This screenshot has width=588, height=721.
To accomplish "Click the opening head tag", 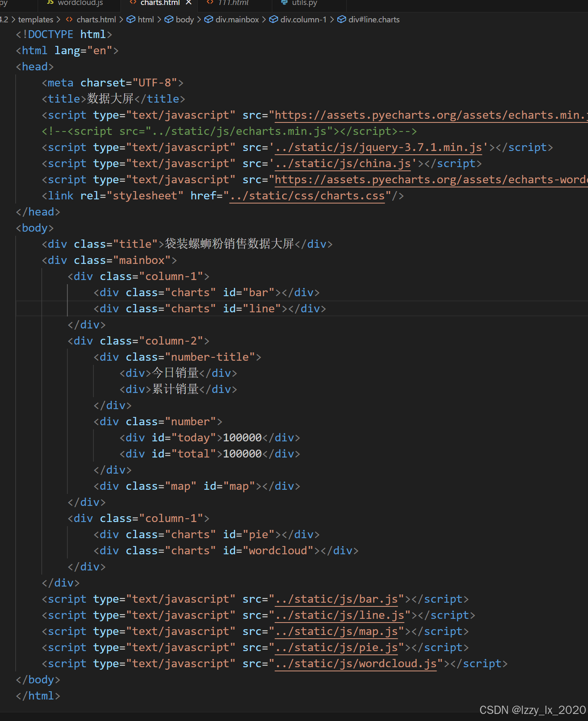I will [x=35, y=67].
